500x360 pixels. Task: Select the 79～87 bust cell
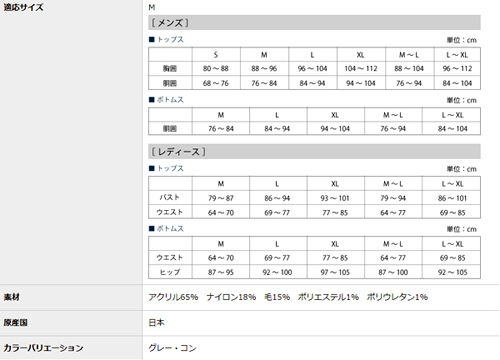[221, 198]
